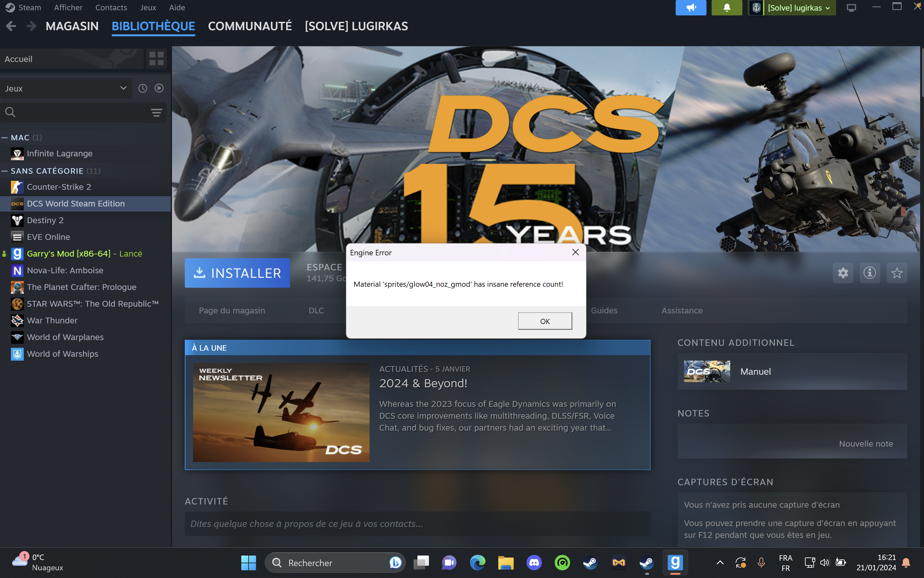Open the Weekly Newsletter thumbnail
Viewport: 924px width, 578px height.
[x=281, y=413]
